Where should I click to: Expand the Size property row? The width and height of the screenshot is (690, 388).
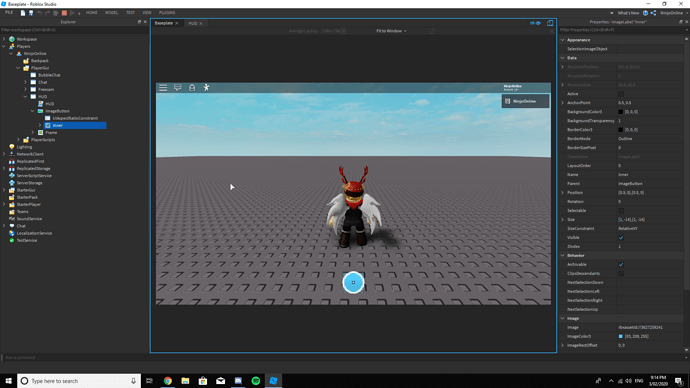[562, 220]
